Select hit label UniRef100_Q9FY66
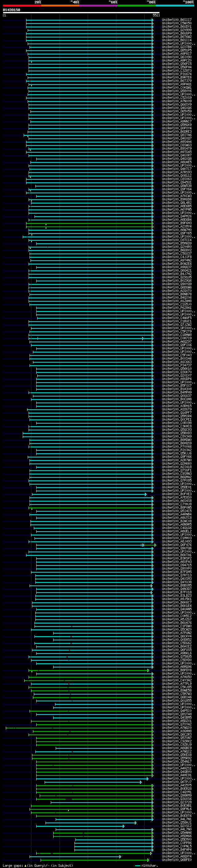The image size is (197, 868). [176, 457]
